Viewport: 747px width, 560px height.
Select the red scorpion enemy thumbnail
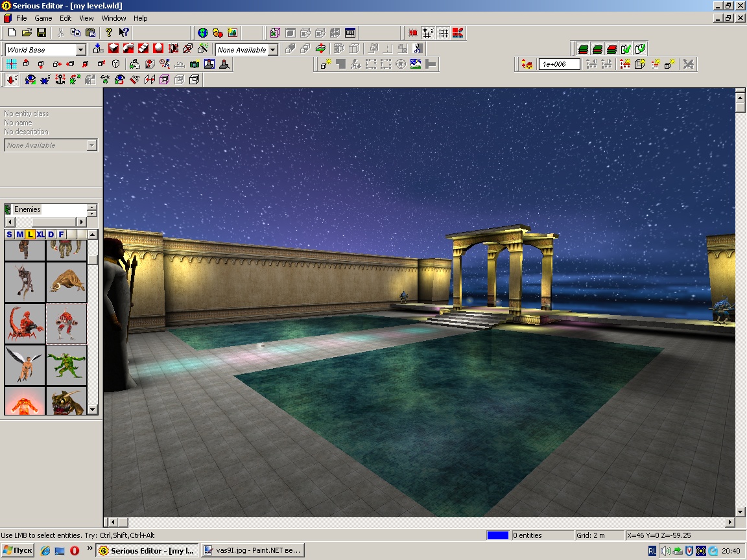(25, 324)
